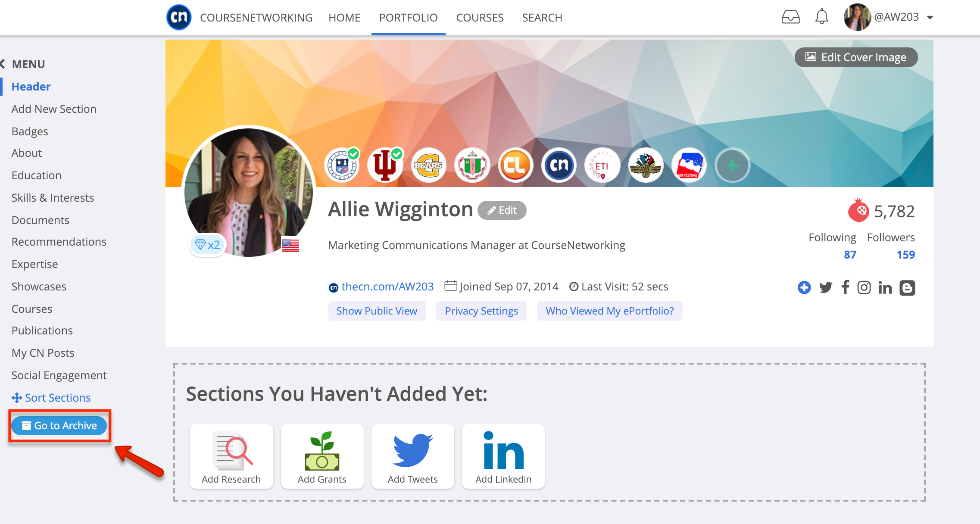This screenshot has width=980, height=524.
Task: Click the navbar user avatar
Action: tap(857, 17)
